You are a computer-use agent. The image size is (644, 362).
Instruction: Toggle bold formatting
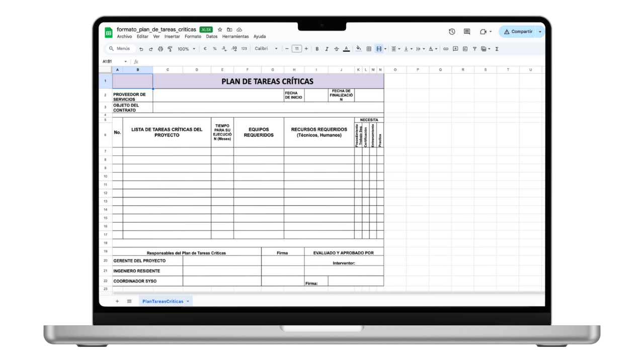[x=317, y=49]
